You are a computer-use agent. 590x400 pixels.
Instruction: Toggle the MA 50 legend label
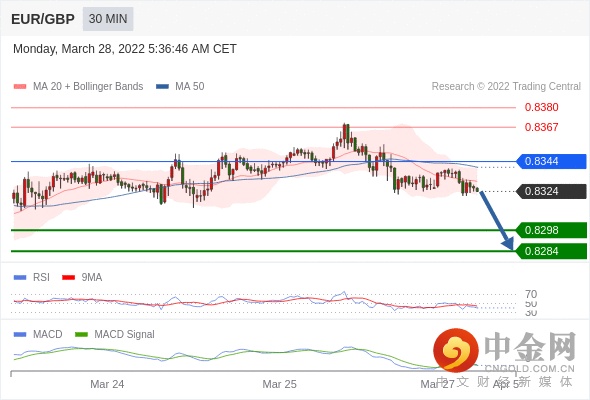click(190, 87)
